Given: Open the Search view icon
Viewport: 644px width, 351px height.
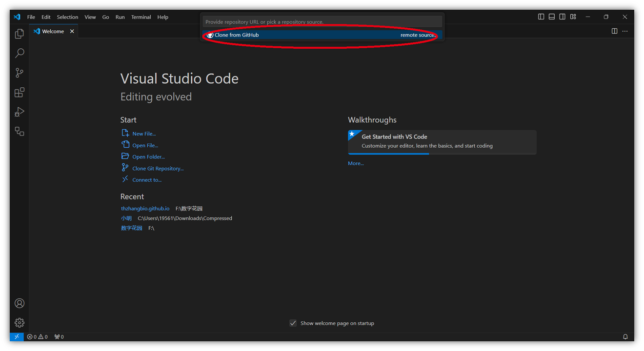Looking at the screenshot, I should coord(20,53).
